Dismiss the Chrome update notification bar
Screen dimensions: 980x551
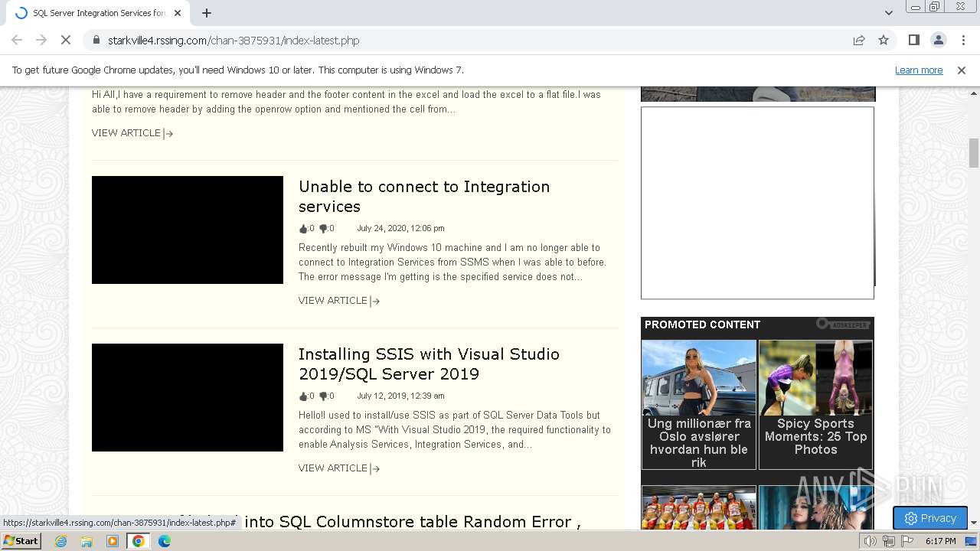tap(962, 70)
